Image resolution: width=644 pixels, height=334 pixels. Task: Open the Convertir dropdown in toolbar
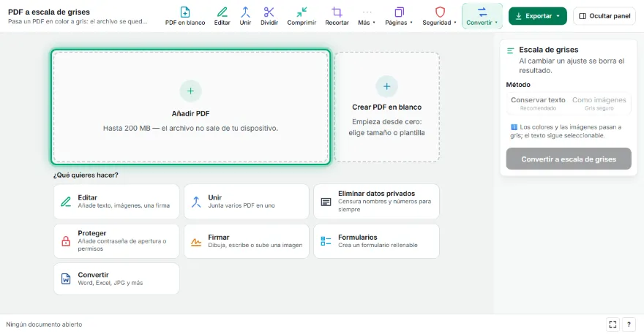coord(482,16)
